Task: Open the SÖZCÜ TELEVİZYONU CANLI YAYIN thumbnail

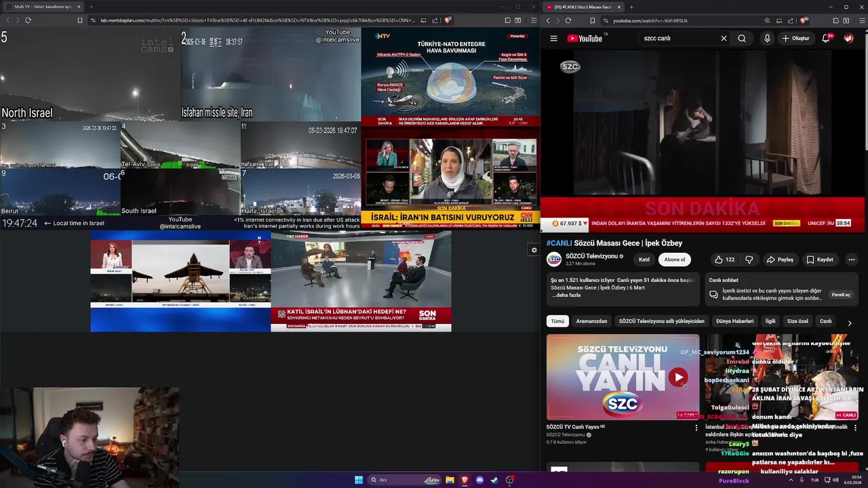Action: click(x=623, y=377)
